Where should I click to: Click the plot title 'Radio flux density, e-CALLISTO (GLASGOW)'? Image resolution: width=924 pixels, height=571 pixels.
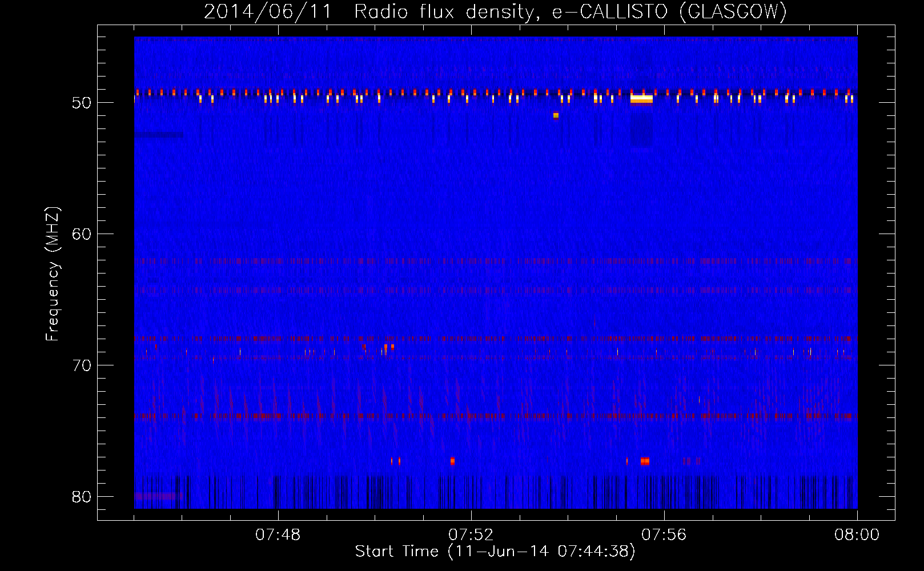point(571,11)
